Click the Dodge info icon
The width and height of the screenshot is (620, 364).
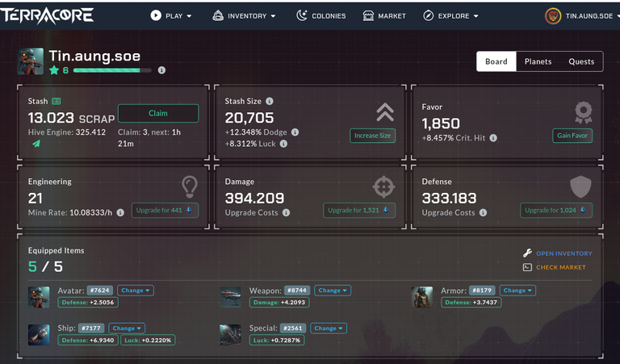295,132
